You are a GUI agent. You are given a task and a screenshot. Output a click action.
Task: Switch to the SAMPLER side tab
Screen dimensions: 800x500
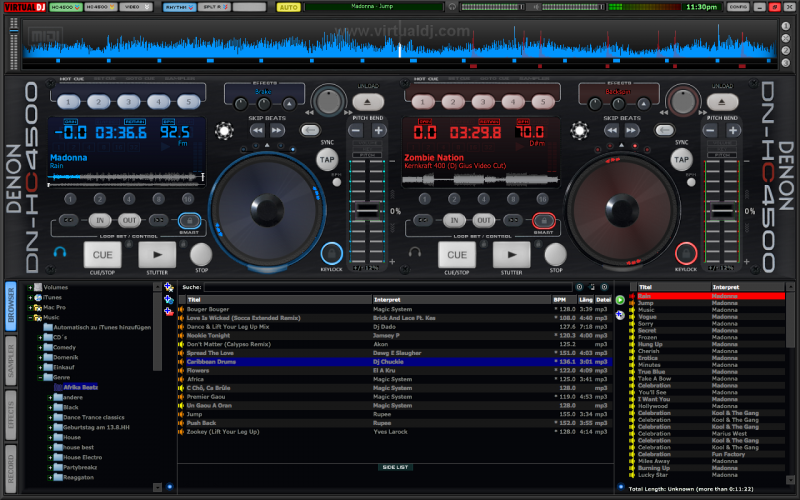point(11,360)
